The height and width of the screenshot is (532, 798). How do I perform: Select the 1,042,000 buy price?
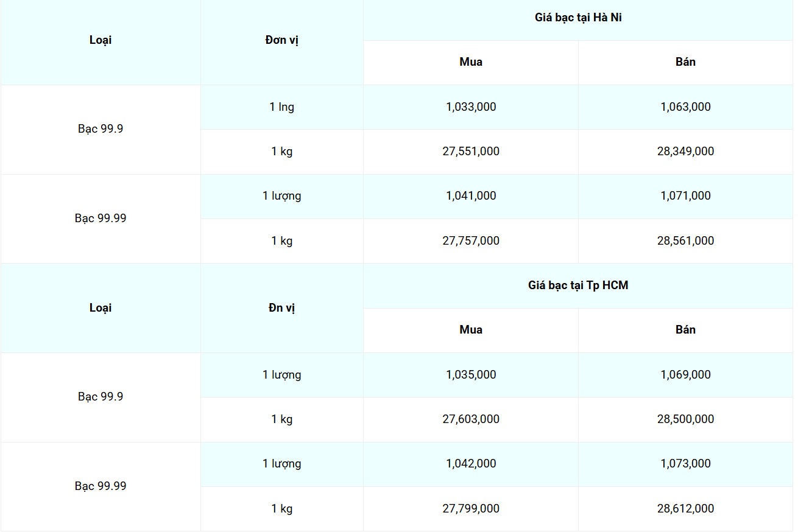[x=471, y=464]
